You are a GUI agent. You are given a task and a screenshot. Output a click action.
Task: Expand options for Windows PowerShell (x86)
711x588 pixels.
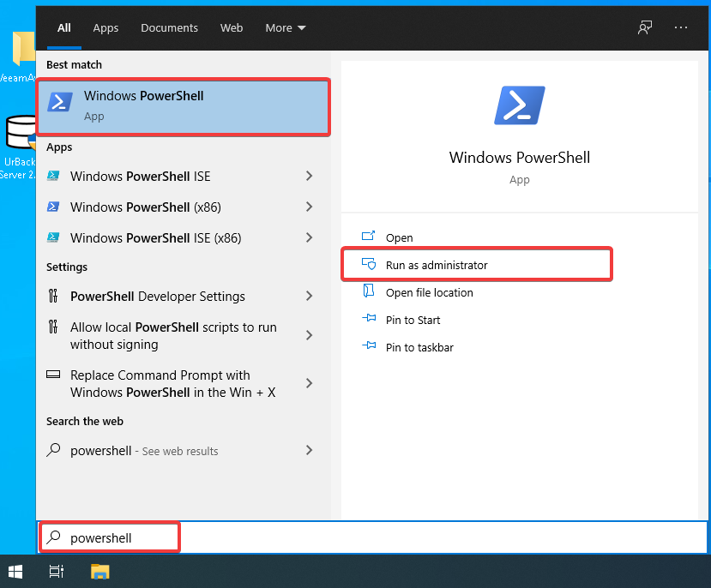[x=310, y=207]
